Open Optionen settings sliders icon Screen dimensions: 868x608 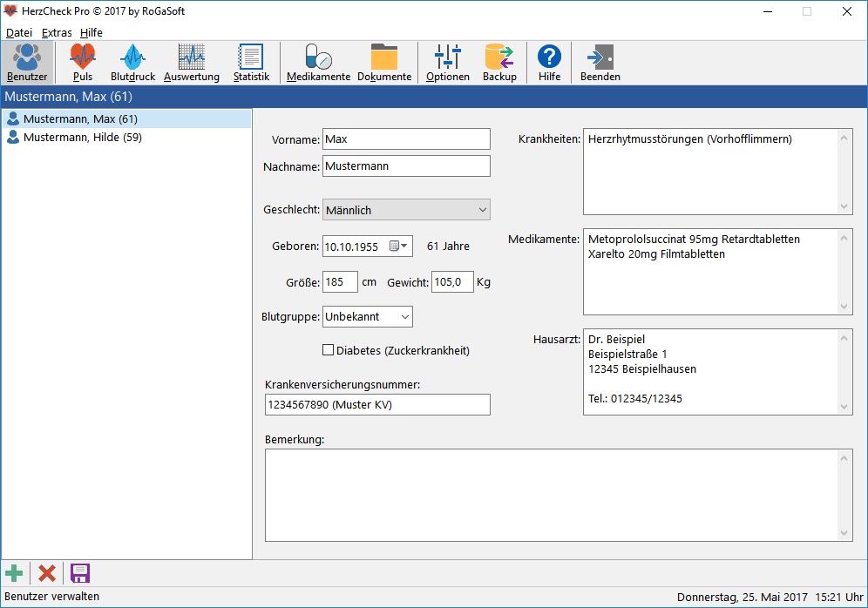click(x=448, y=63)
